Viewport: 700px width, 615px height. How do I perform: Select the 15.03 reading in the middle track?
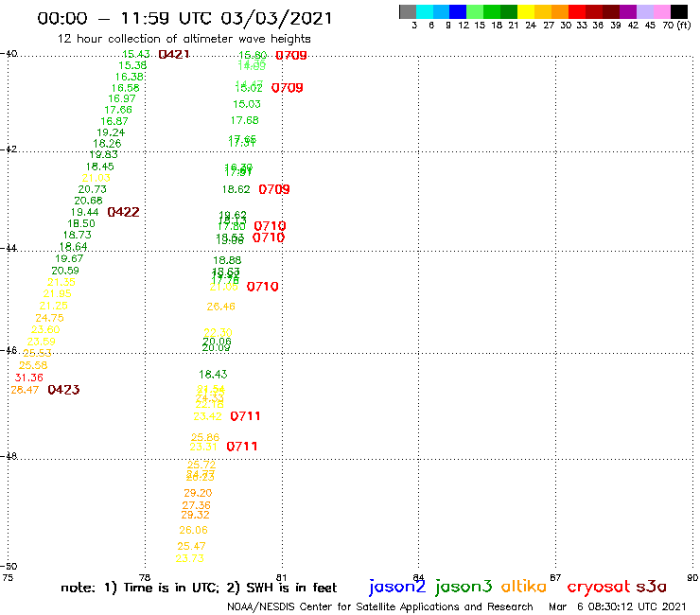[247, 104]
